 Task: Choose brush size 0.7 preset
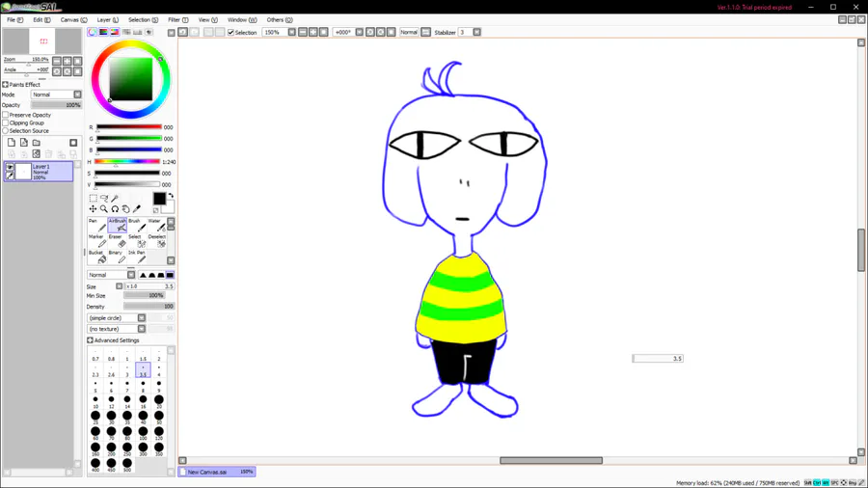pyautogui.click(x=95, y=355)
